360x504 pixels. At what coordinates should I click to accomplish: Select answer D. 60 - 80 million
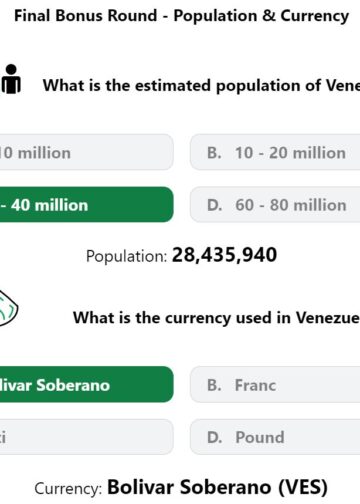(275, 205)
